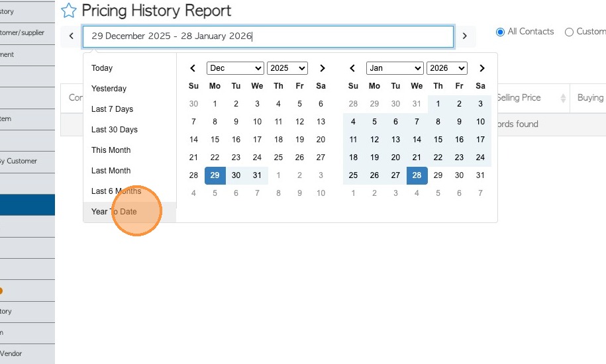
Task: Open the Dec month dropdown
Action: click(x=235, y=68)
